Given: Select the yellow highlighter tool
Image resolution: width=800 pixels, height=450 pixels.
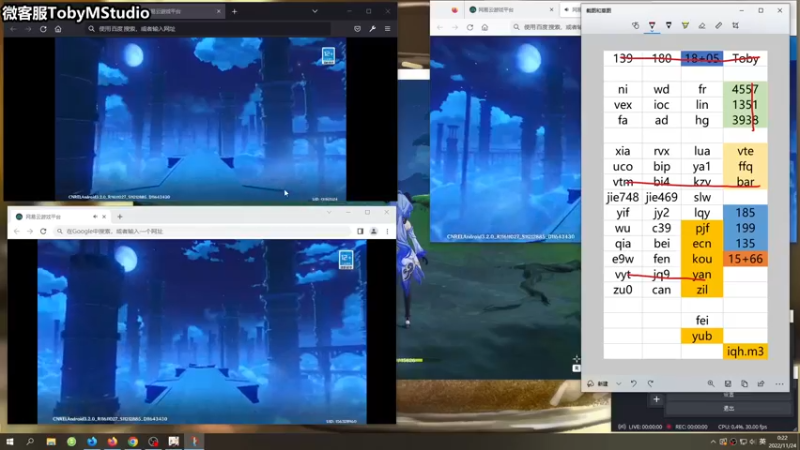Looking at the screenshot, I should coord(685,26).
